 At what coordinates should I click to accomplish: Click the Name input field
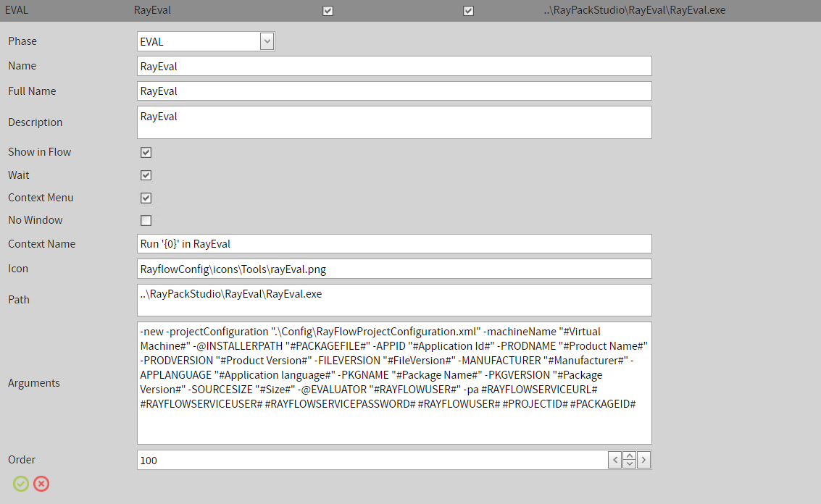coord(394,66)
